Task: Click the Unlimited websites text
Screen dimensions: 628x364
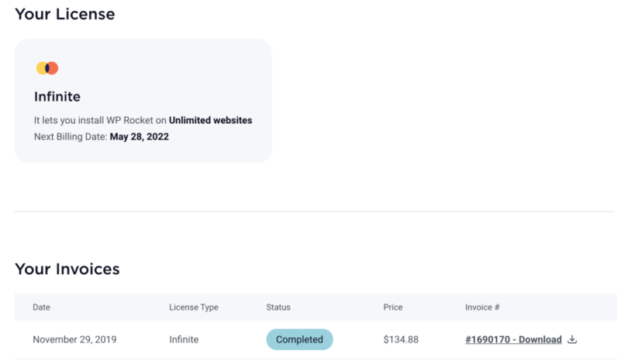Action: (210, 120)
